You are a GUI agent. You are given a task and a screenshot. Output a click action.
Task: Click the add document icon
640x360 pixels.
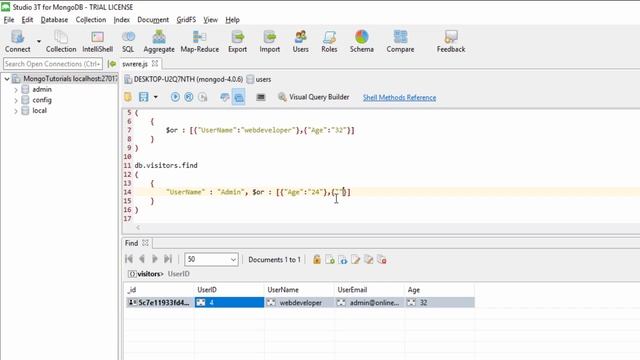tap(330, 260)
